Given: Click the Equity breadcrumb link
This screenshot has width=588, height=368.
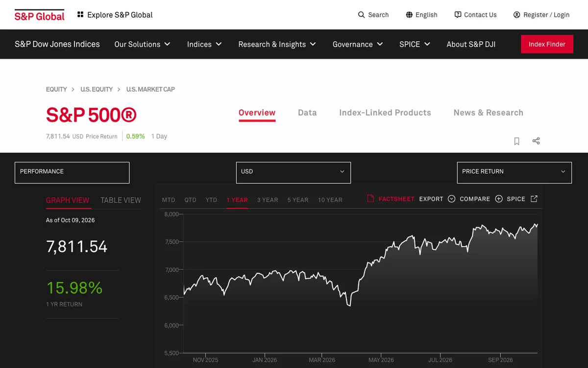Looking at the screenshot, I should click(x=56, y=89).
